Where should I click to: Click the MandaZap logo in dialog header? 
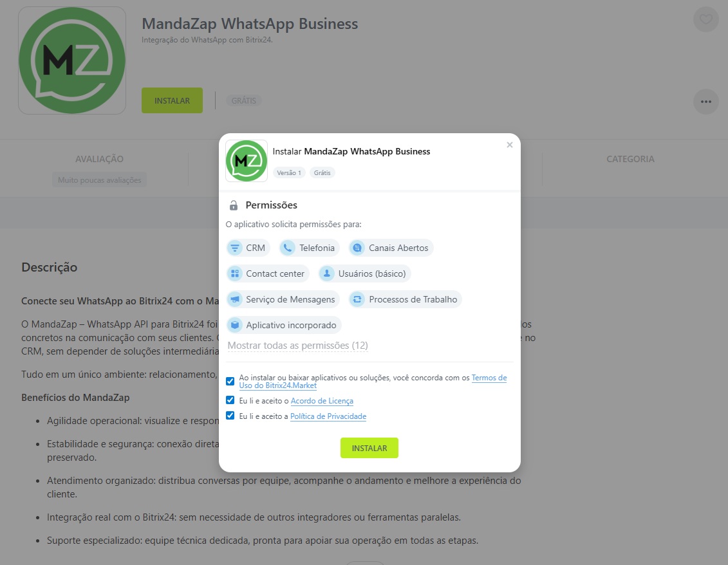(x=247, y=161)
